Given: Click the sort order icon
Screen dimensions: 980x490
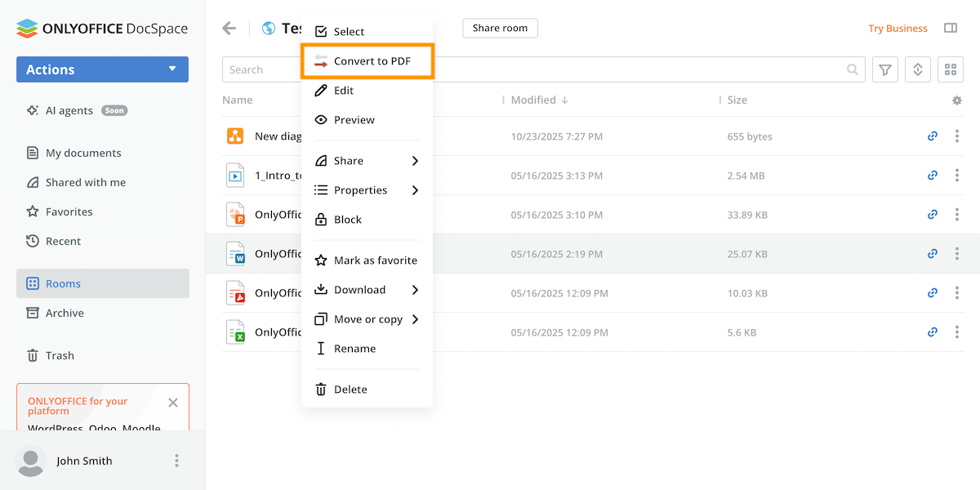Looking at the screenshot, I should click(917, 69).
